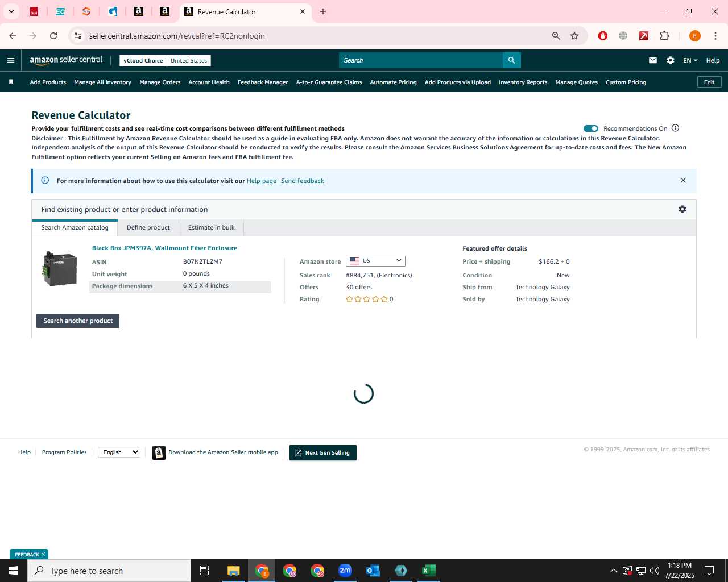
Task: Click the browser address bar URL
Action: click(x=177, y=36)
